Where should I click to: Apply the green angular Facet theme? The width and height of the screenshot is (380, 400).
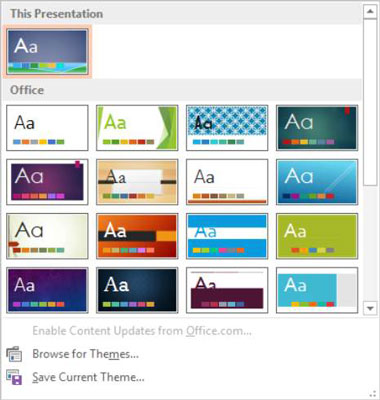tap(137, 128)
